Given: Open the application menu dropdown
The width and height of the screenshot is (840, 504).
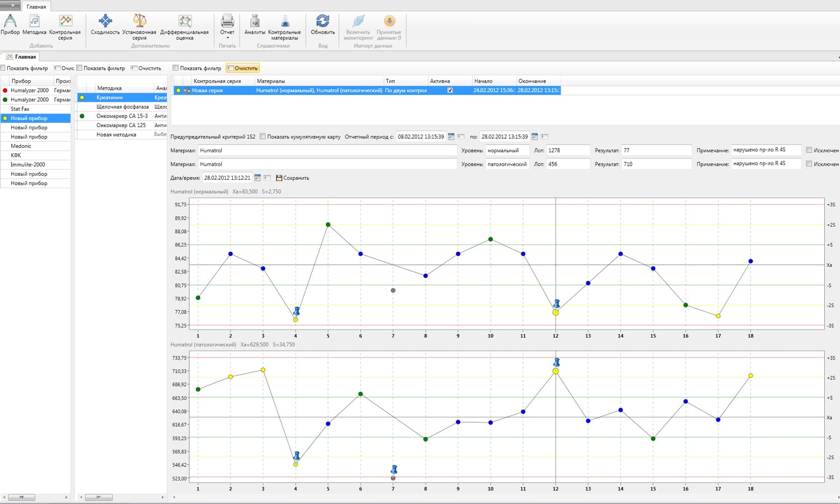Looking at the screenshot, I should 11,6.
